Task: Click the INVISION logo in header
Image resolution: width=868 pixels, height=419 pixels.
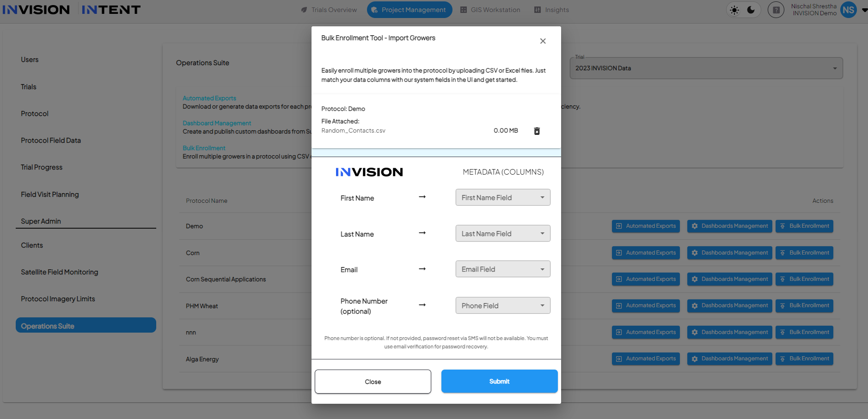Action: pyautogui.click(x=36, y=10)
